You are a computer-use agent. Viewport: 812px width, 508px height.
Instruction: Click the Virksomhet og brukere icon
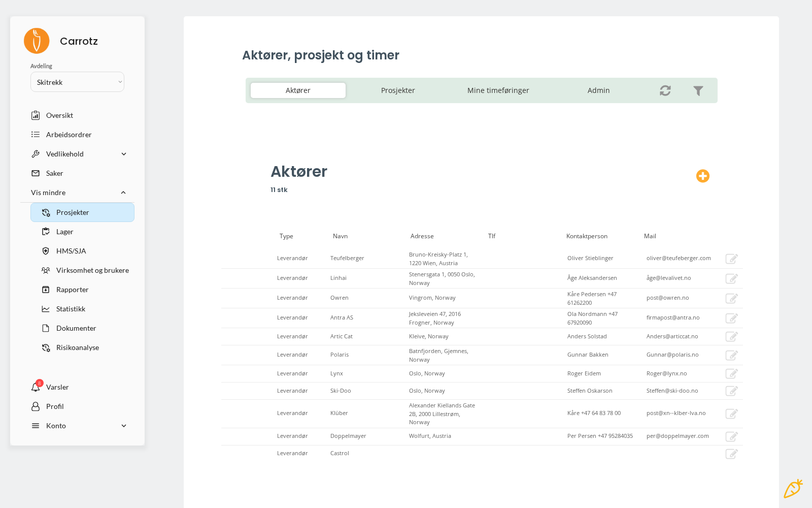pos(46,270)
